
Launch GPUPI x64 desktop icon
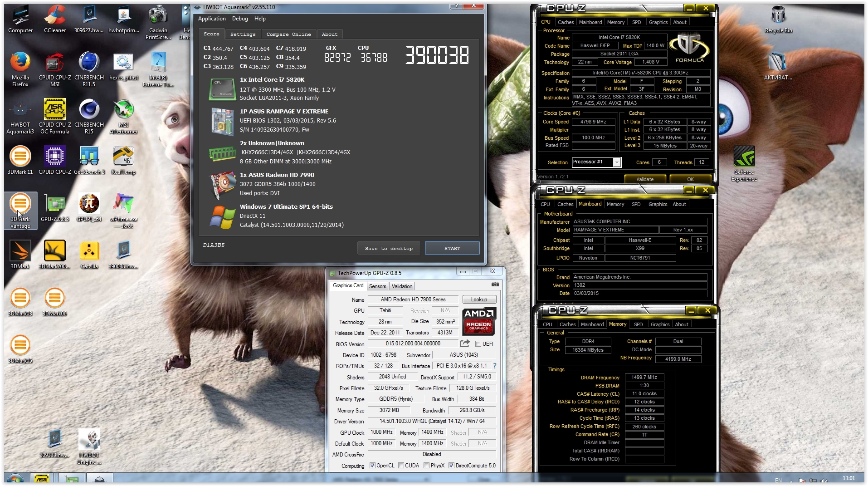[89, 207]
